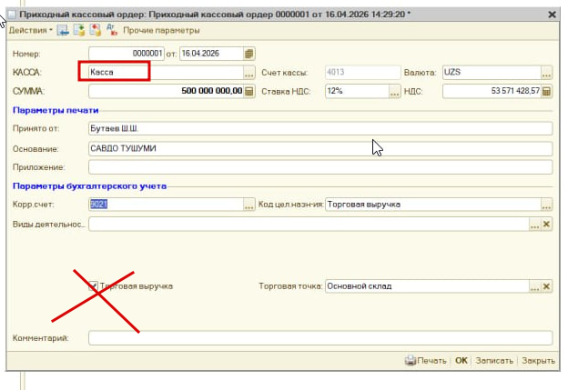588x390 pixels.
Task: Clear the Виды деятельности field with X
Action: pos(546,224)
